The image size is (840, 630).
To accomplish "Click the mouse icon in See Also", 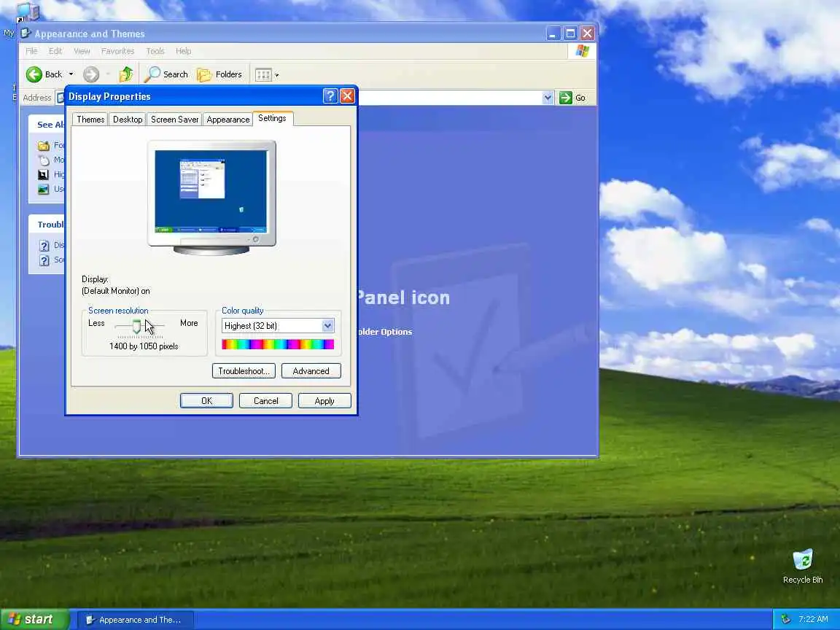I will tap(44, 160).
